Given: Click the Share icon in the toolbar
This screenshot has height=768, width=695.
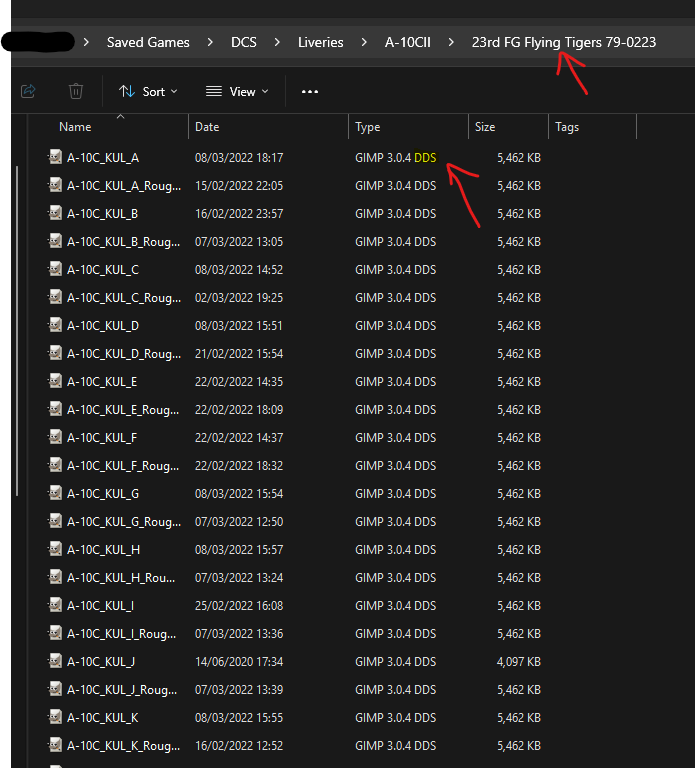Looking at the screenshot, I should (28, 91).
